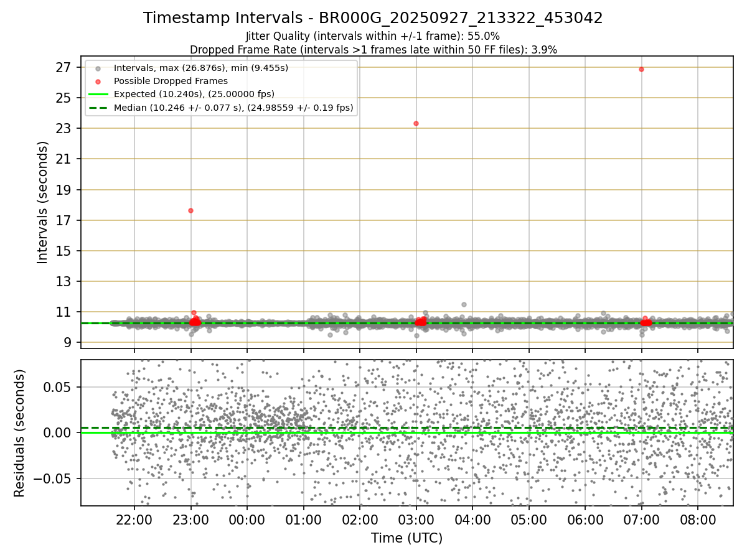Click the '04:00' x-axis tick label
The width and height of the screenshot is (747, 560).
(x=472, y=520)
